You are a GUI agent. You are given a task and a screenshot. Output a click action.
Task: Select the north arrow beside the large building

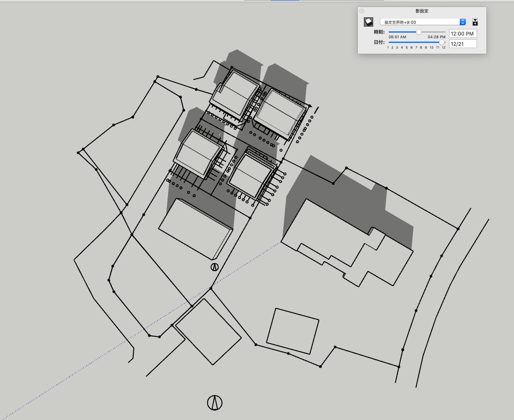point(214,267)
